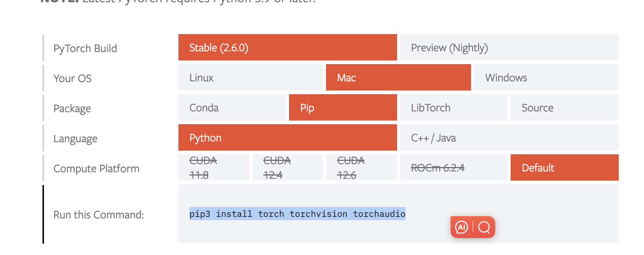This screenshot has height=255, width=644.
Task: Click the search magnifier in floating widget
Action: pyautogui.click(x=484, y=227)
